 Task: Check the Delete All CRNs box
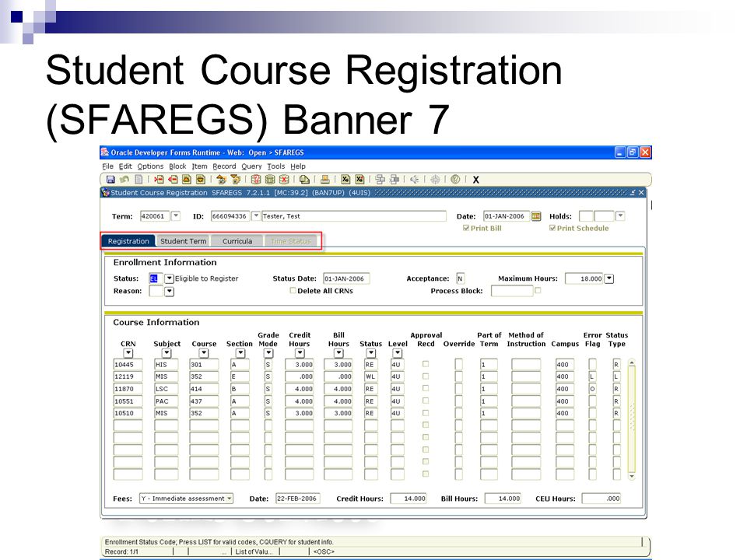293,290
